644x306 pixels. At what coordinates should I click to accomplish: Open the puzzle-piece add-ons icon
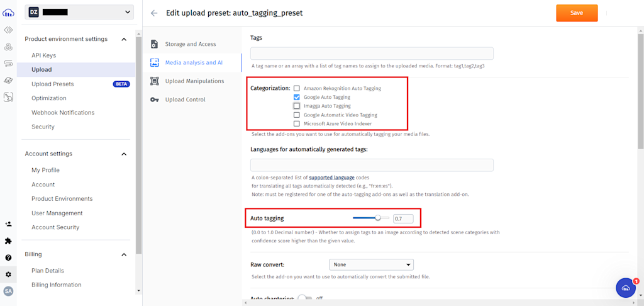(8, 241)
